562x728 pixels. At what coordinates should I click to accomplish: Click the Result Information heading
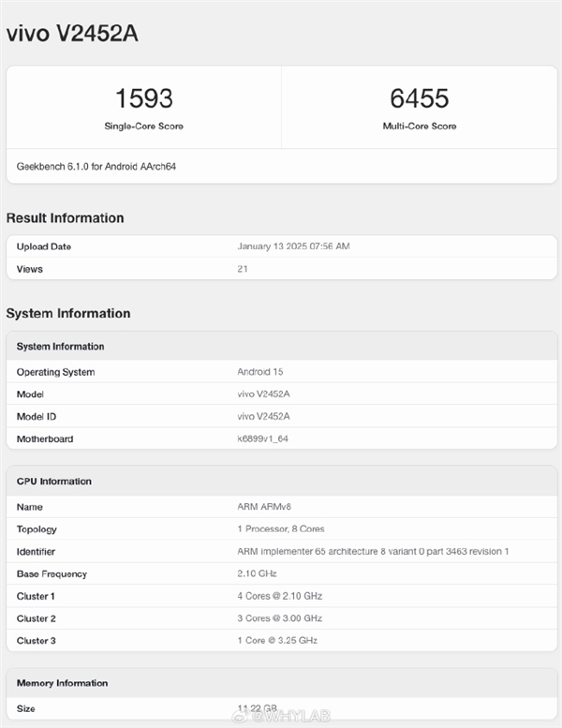(x=65, y=218)
